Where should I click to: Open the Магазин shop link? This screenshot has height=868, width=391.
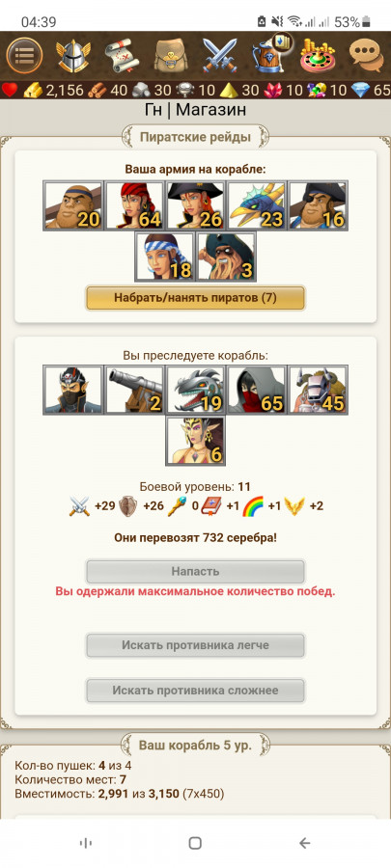point(211,110)
